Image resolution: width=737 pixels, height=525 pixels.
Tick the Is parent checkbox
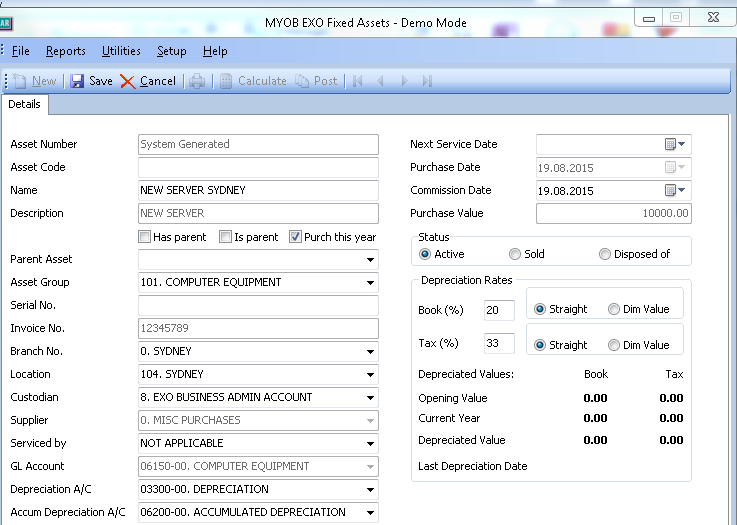226,236
